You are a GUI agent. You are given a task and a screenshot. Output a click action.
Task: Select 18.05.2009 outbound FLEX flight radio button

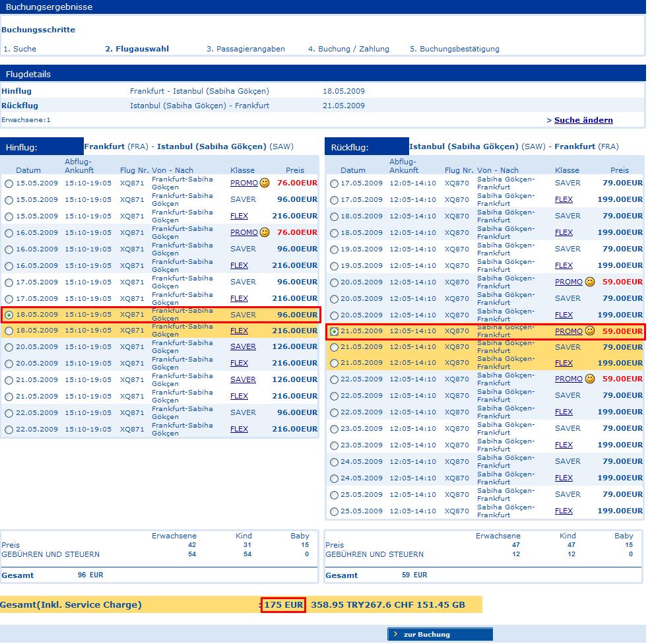(9, 331)
